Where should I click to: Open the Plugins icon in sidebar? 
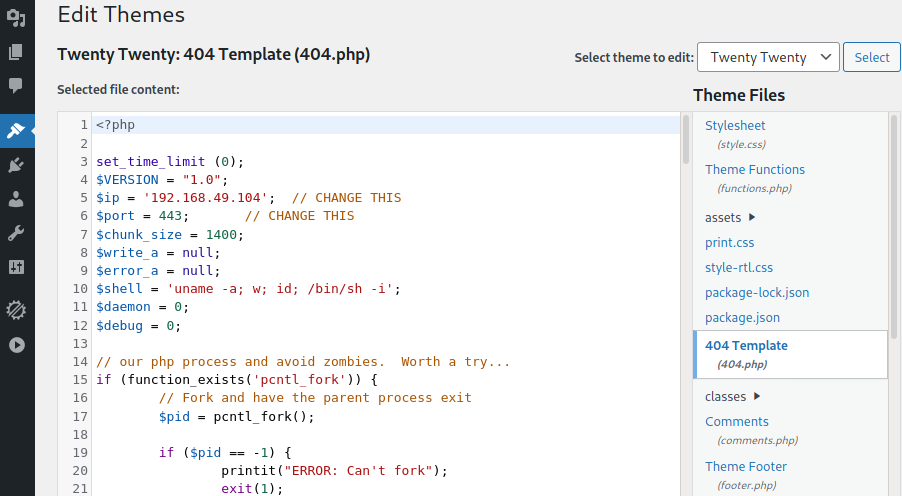click(x=16, y=166)
